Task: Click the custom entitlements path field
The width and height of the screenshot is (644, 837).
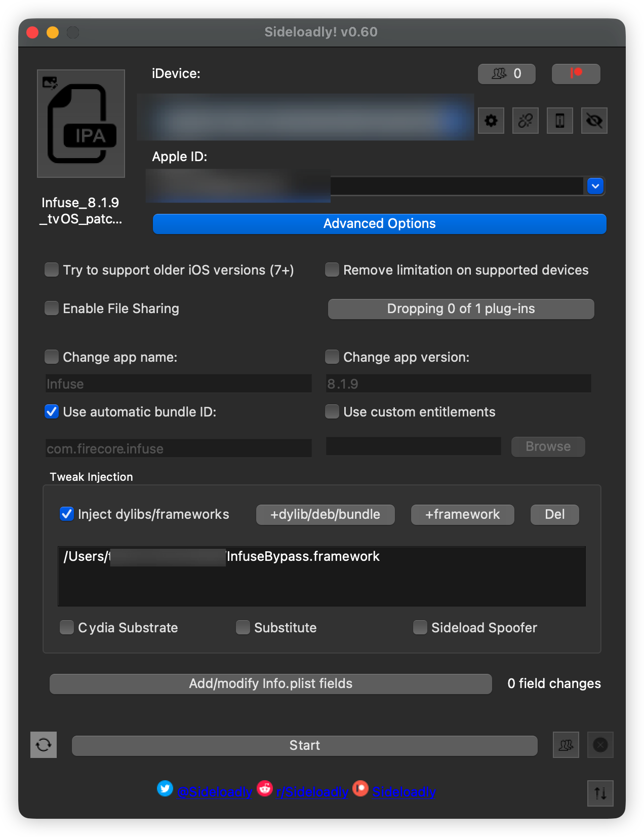Action: [x=414, y=446]
